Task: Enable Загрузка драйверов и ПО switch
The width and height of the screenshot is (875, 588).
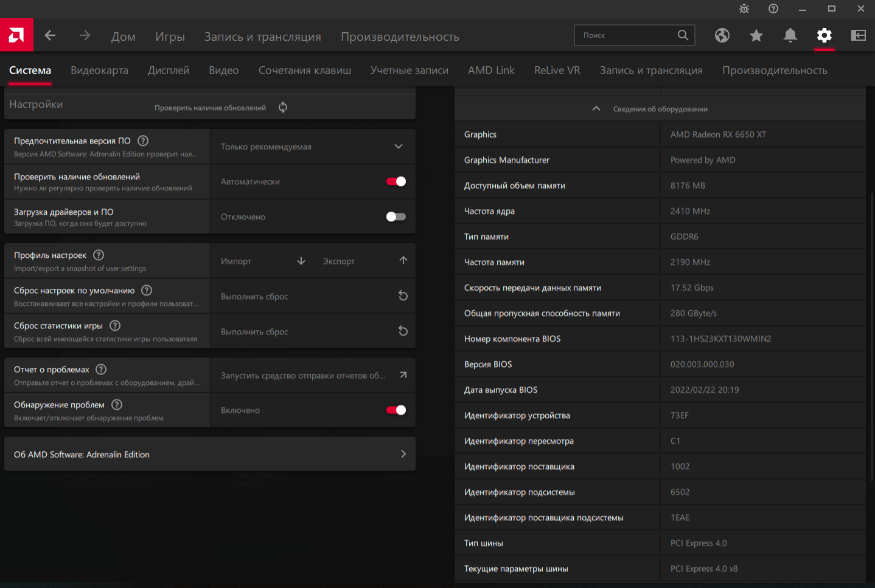Action: click(x=396, y=216)
